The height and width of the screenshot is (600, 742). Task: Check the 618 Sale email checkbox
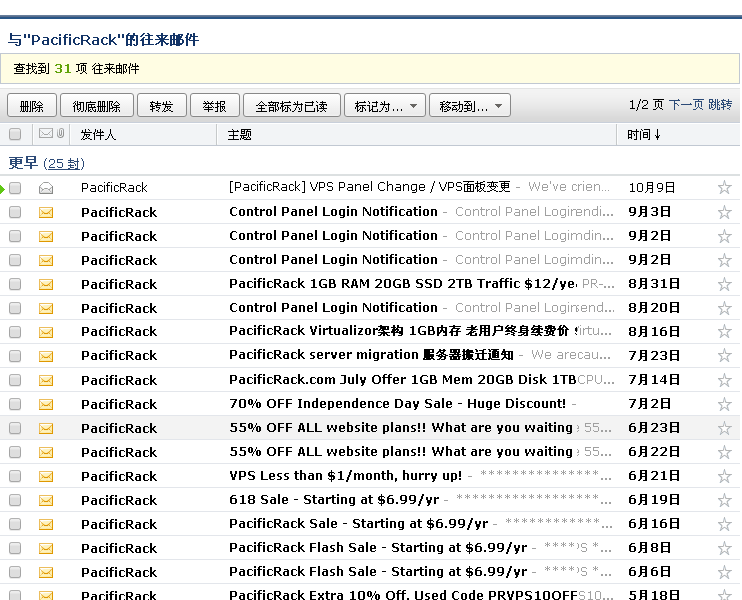tap(15, 500)
